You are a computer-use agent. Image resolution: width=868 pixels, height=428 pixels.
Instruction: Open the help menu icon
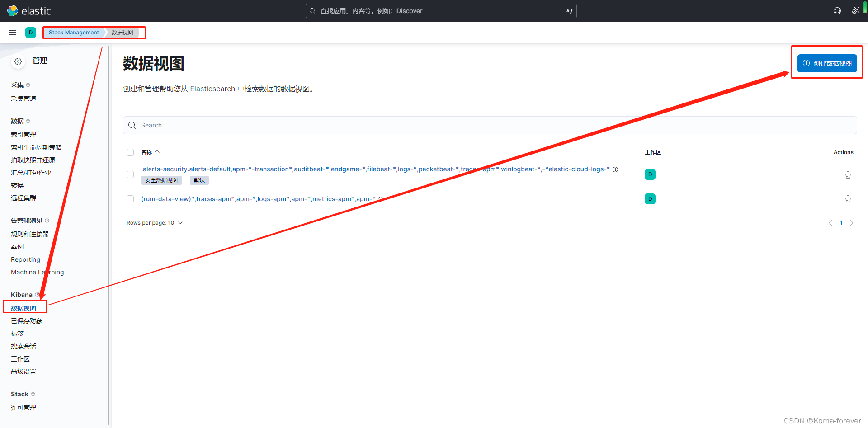(x=837, y=11)
